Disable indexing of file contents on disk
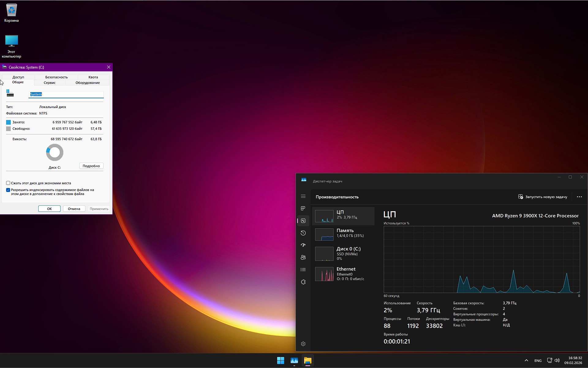Viewport: 588px width, 368px height. [x=8, y=190]
